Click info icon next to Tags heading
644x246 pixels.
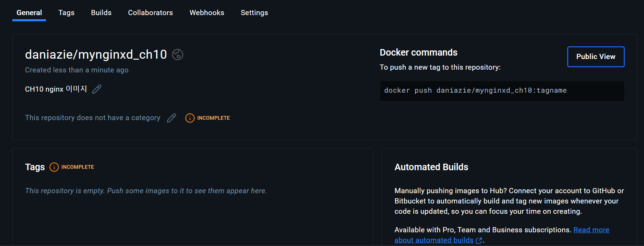coord(54,167)
